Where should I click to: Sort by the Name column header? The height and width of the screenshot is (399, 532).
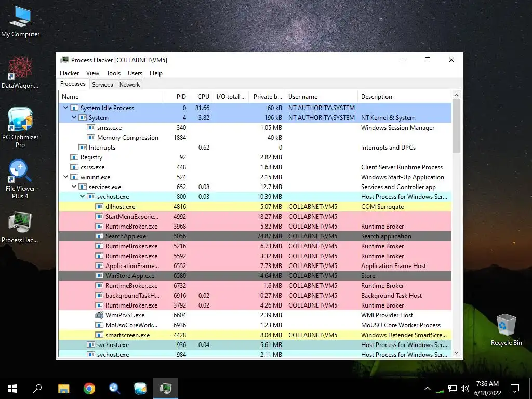111,96
